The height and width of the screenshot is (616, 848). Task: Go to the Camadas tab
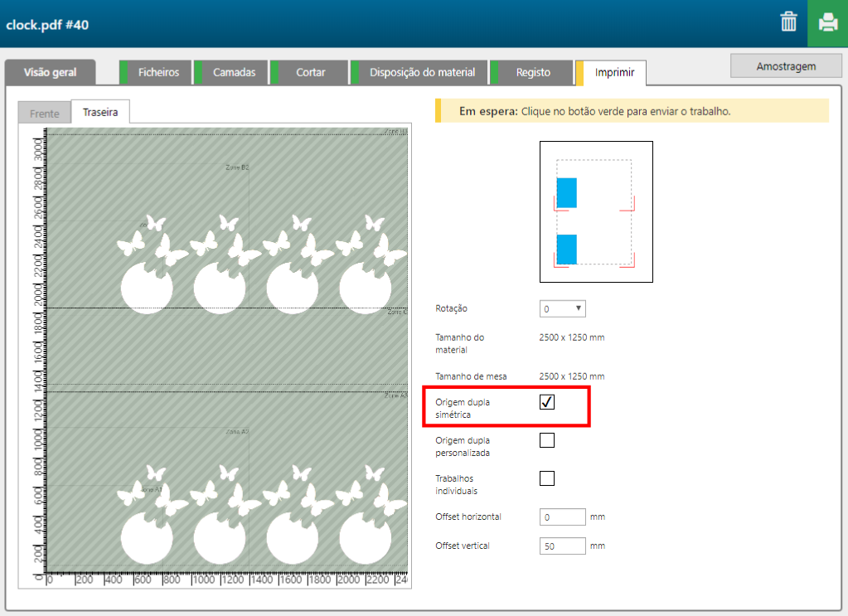coord(234,72)
